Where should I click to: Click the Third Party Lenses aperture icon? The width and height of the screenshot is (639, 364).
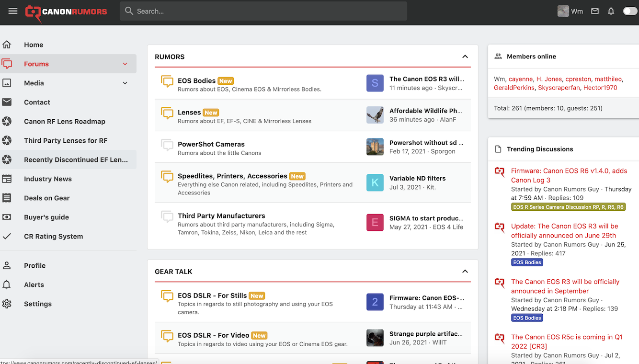coord(7,140)
